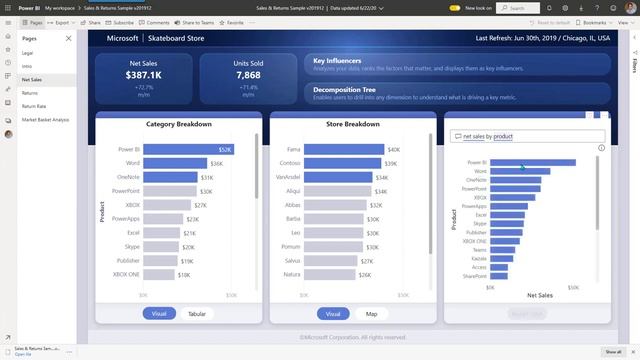The width and height of the screenshot is (640, 360).
Task: Open Shared with me icon in rail
Action: 8,89
